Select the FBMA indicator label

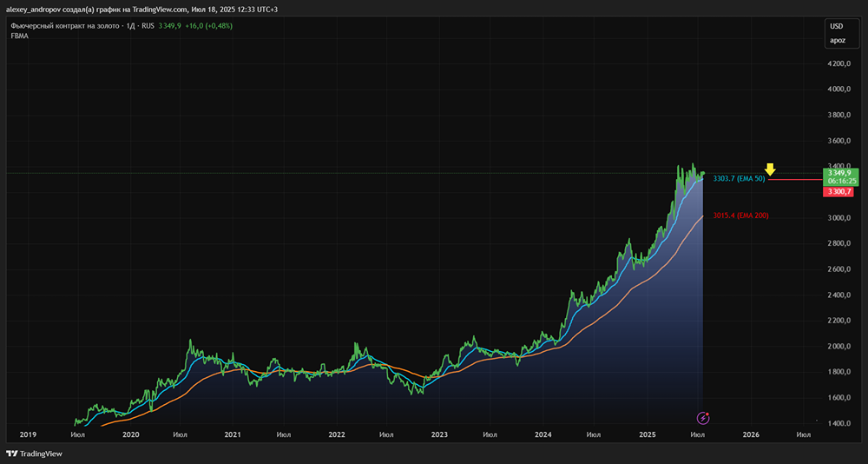coord(19,36)
